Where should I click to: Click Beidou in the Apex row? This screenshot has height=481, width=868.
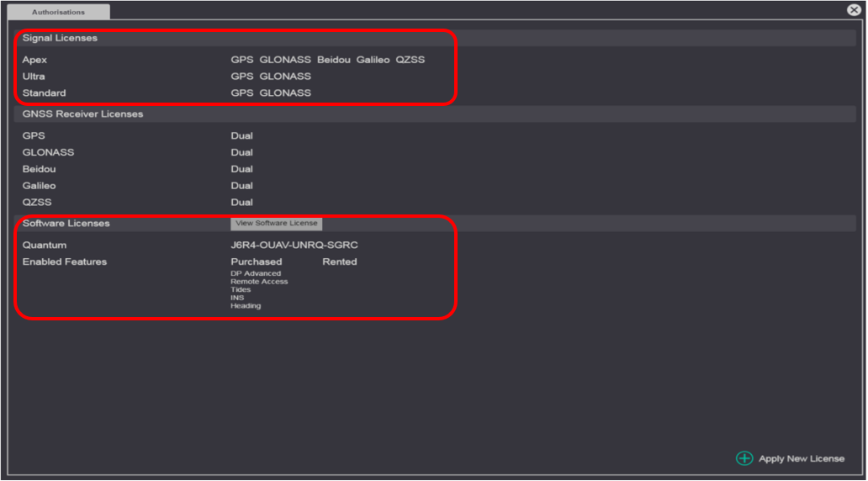click(333, 60)
